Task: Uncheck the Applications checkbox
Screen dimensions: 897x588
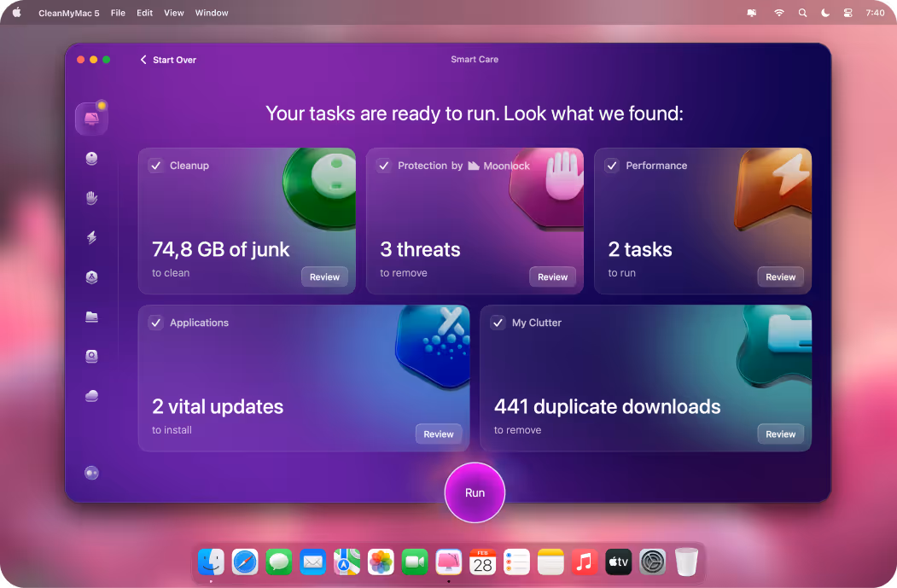Action: tap(155, 323)
